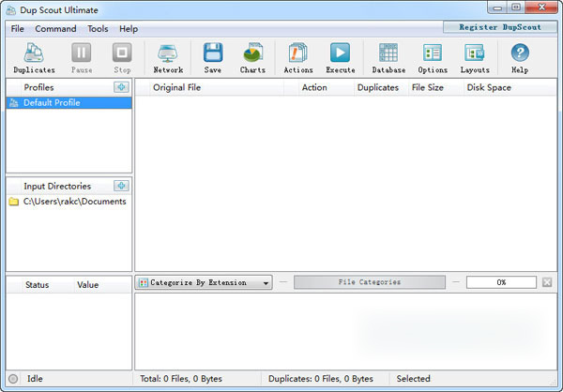Select the Default Profile entry

click(x=52, y=103)
